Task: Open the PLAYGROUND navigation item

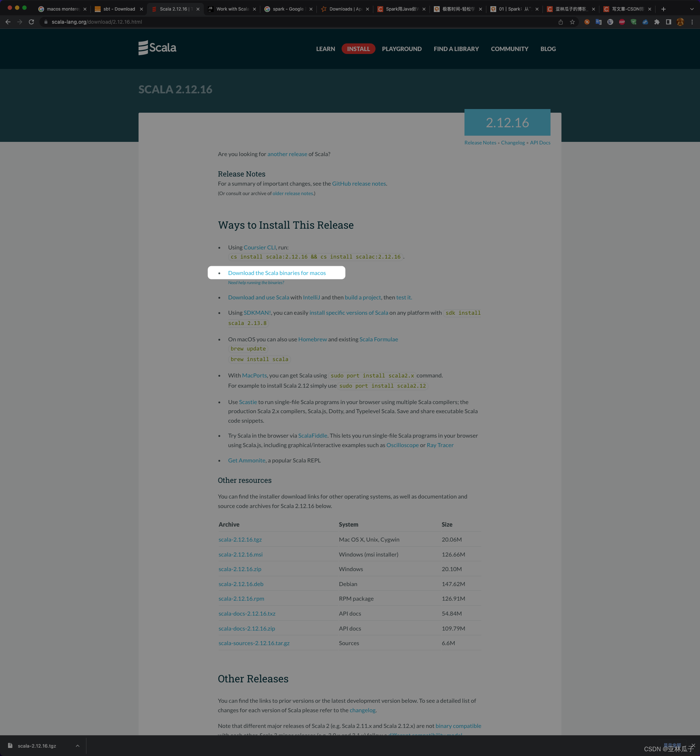Action: click(x=401, y=49)
